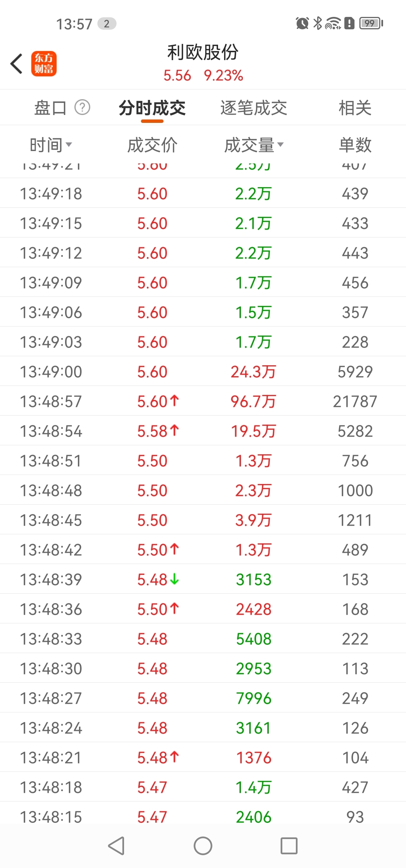406x868 pixels.
Task: Select the 13:48:57 row with 96.7万 volume
Action: 203,401
